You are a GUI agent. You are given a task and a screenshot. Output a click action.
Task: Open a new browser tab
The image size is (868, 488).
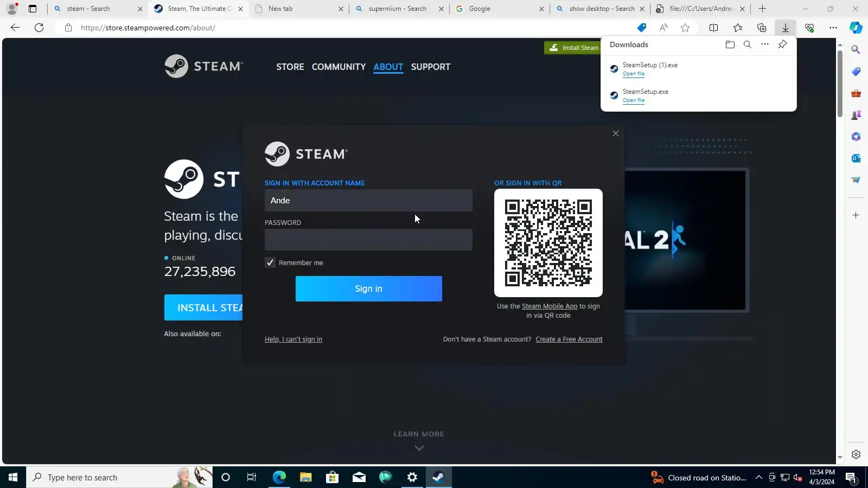pos(762,9)
